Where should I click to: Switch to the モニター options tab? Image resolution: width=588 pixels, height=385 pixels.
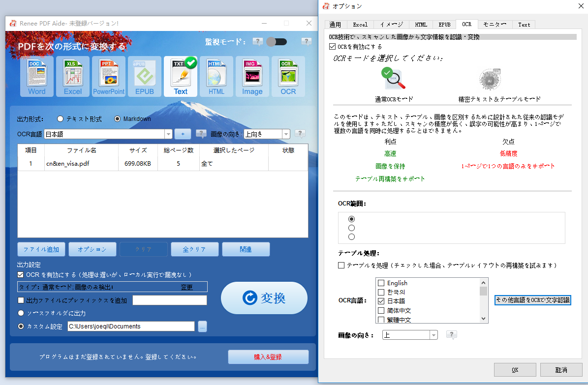[x=495, y=24]
